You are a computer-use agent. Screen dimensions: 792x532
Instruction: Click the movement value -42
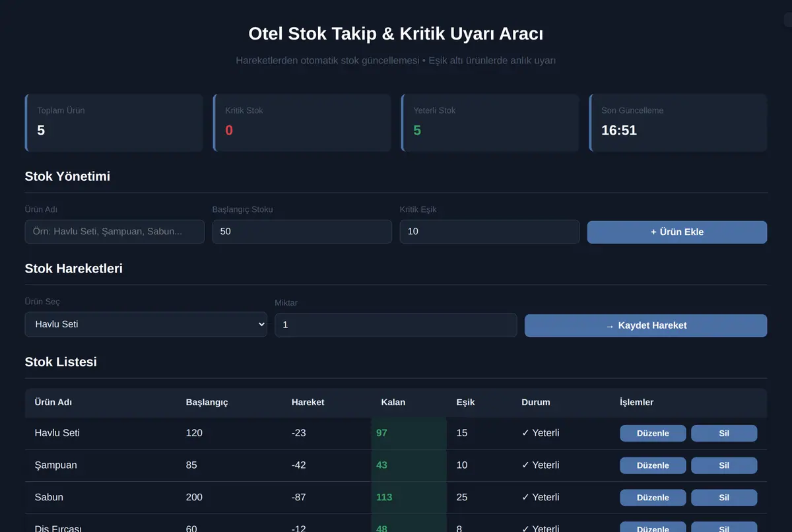pos(299,465)
